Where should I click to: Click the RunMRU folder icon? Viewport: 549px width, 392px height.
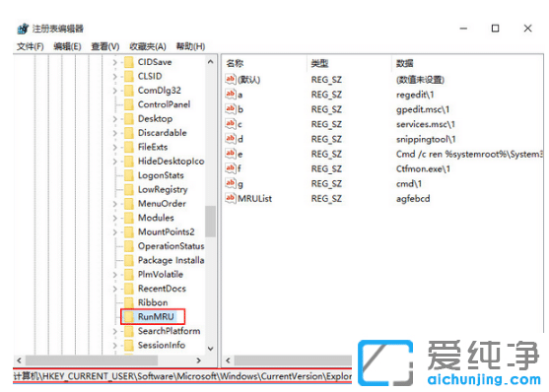pos(129,317)
